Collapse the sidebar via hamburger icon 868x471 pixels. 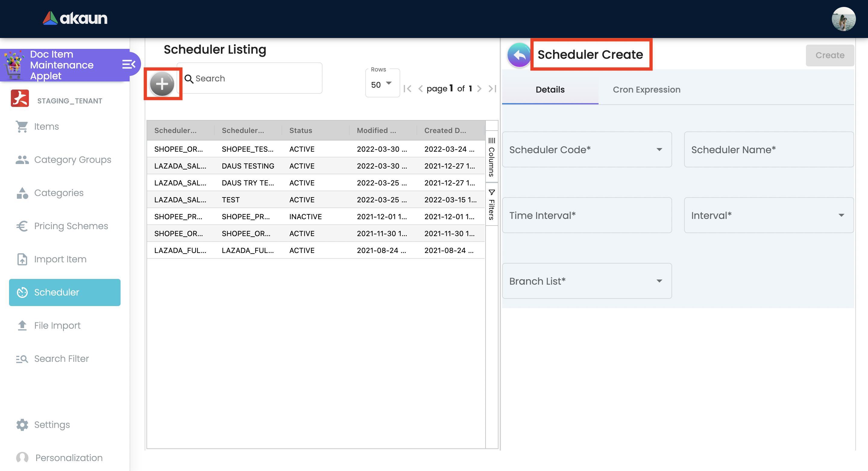click(128, 64)
